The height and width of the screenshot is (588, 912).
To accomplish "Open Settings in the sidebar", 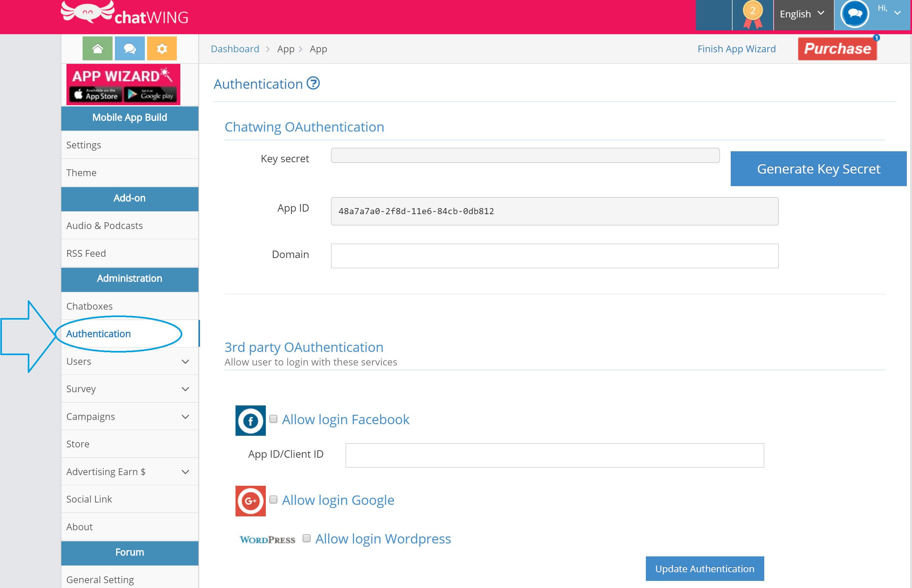I will click(x=130, y=145).
